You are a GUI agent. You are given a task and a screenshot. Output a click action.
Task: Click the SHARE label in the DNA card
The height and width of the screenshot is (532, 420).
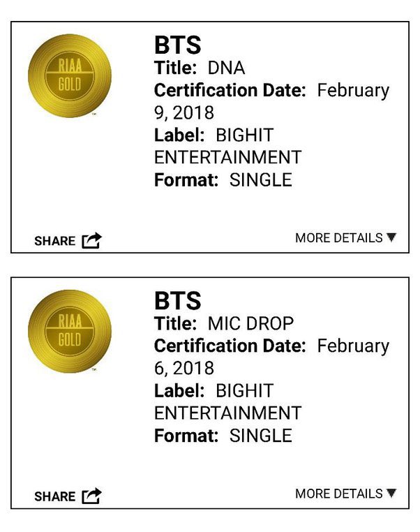55,241
